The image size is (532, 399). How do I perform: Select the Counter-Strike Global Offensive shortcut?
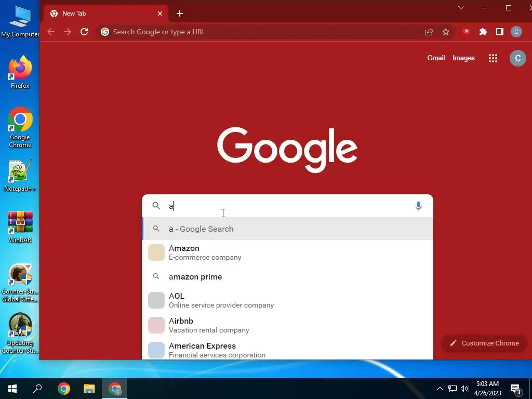(20, 283)
